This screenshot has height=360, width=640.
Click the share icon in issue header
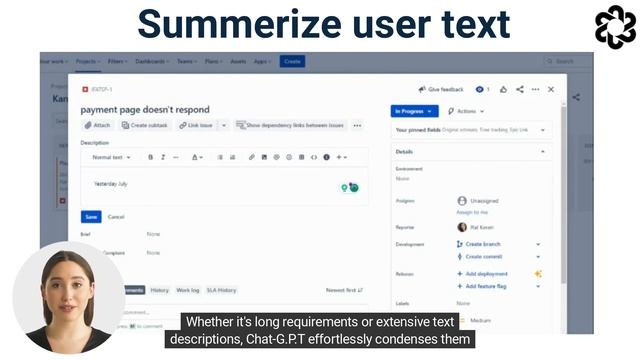point(520,89)
